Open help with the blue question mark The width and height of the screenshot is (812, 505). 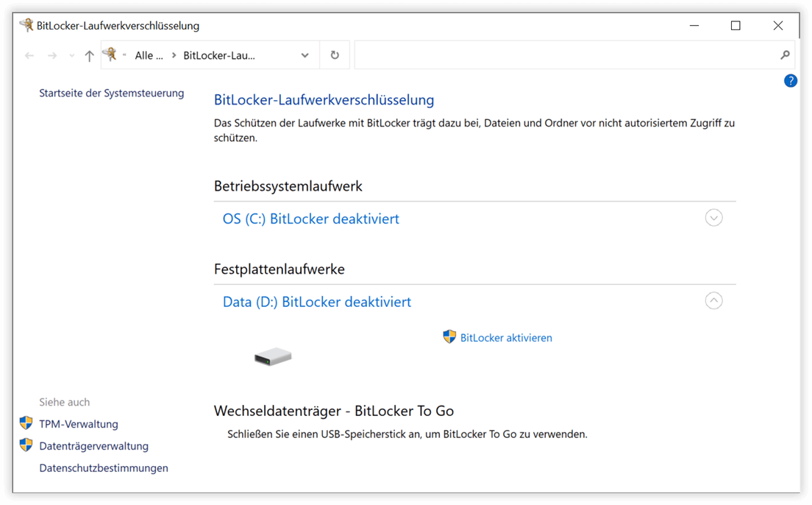coord(790,81)
